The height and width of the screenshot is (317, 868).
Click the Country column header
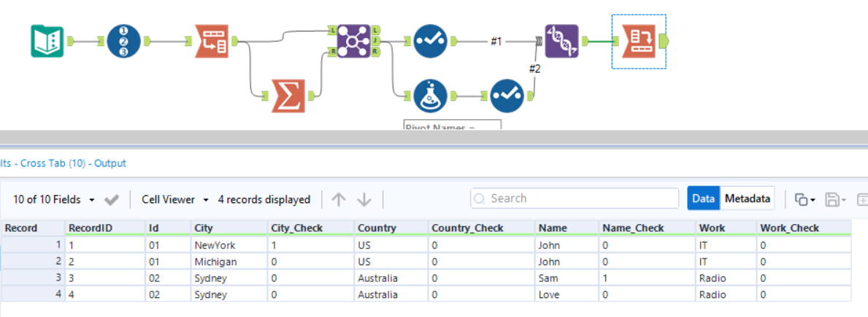click(x=377, y=228)
